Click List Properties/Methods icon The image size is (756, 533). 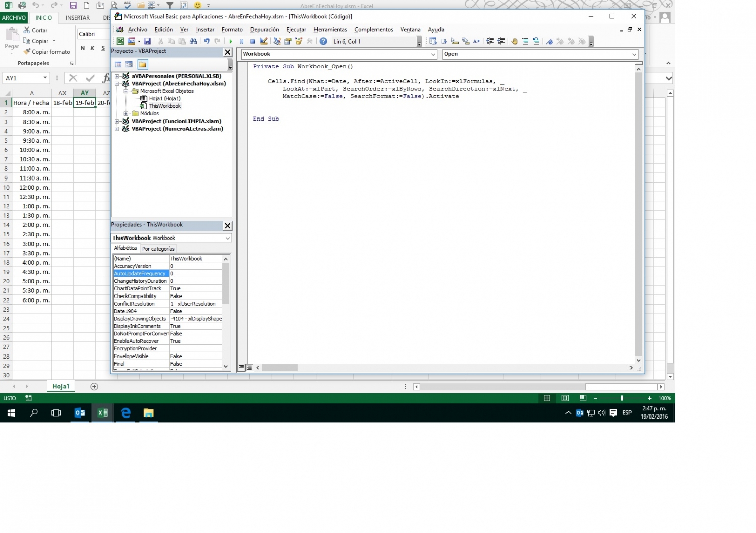point(433,41)
